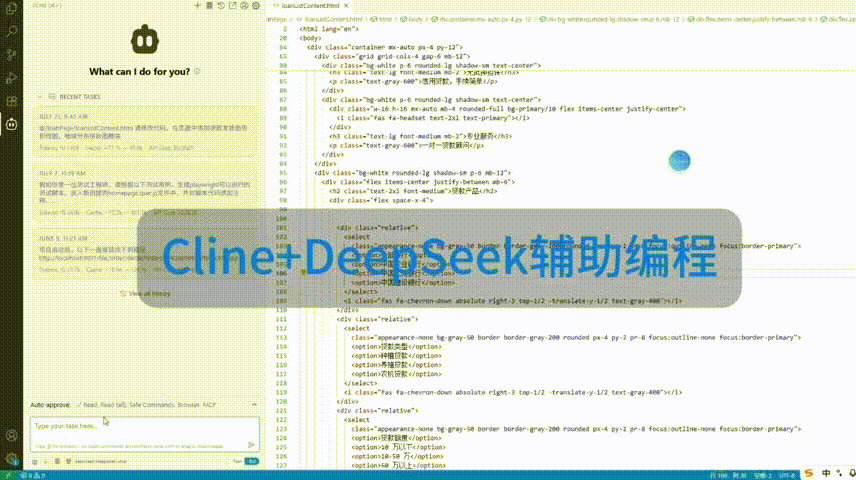This screenshot has height=480, width=856.
Task: Open the remote window indicator in status bar
Action: 8,475
